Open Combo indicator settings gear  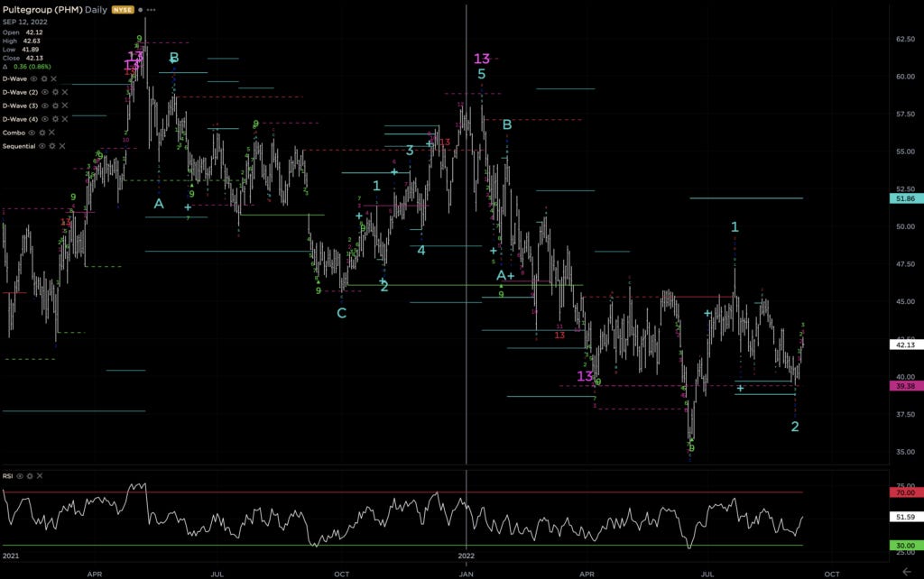(42, 133)
